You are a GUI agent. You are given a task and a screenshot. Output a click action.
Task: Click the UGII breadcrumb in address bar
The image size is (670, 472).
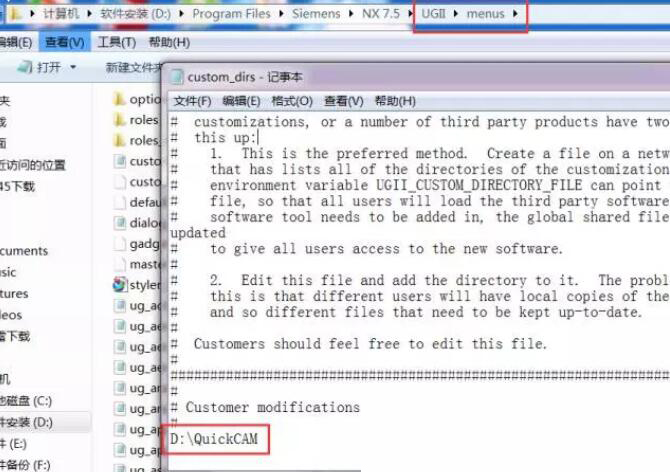click(x=433, y=15)
